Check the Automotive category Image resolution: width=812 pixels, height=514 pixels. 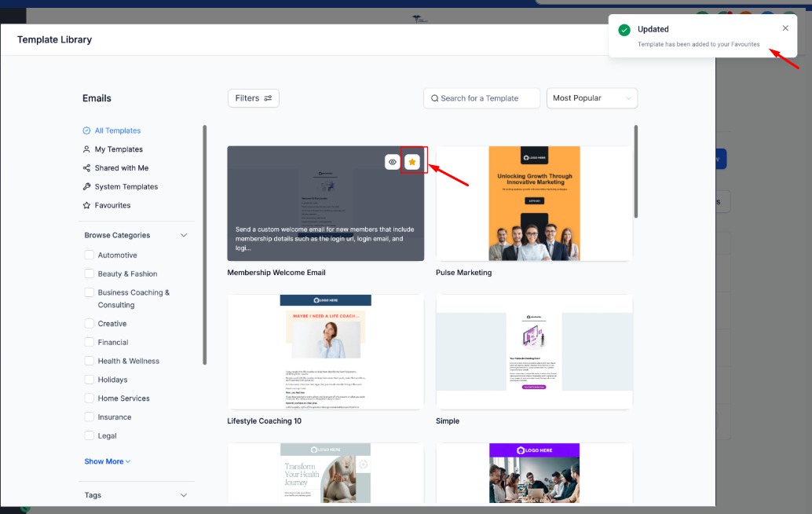pyautogui.click(x=89, y=255)
